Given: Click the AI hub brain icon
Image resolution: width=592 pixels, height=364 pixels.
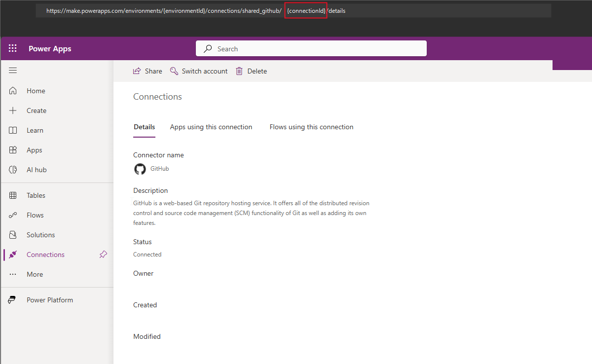Looking at the screenshot, I should click(x=13, y=170).
